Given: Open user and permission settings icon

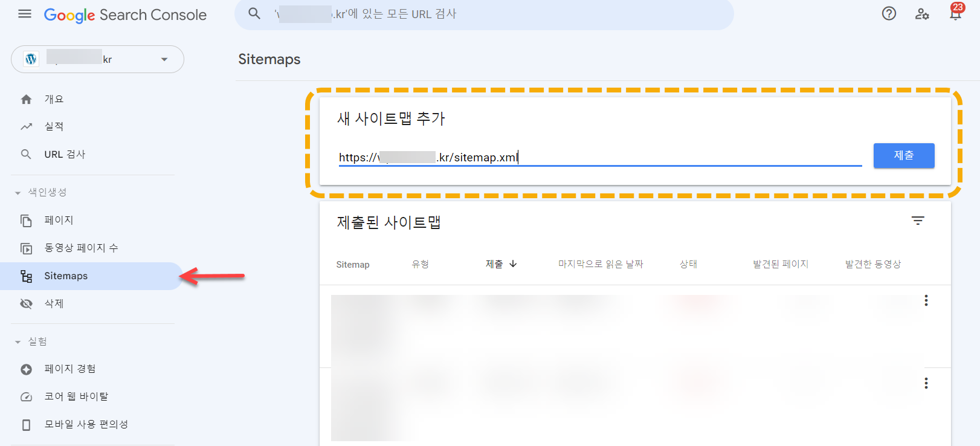Looking at the screenshot, I should [922, 14].
